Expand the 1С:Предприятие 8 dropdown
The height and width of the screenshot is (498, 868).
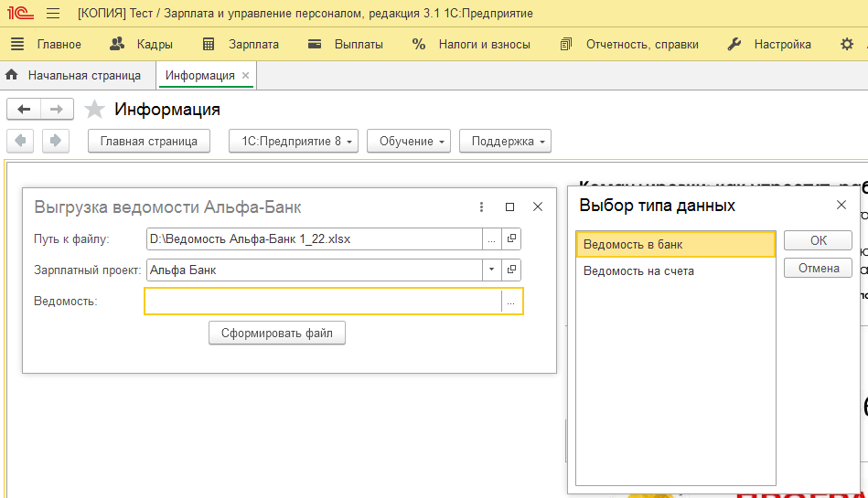coord(294,141)
